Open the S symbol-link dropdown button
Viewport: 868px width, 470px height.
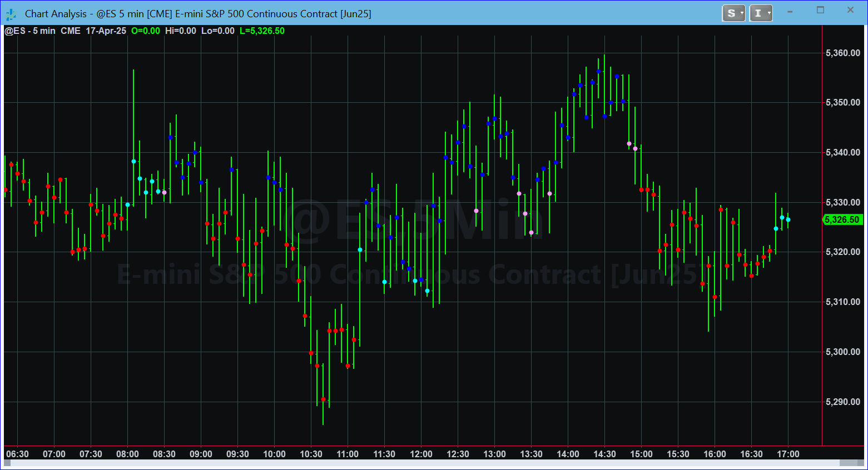(733, 13)
